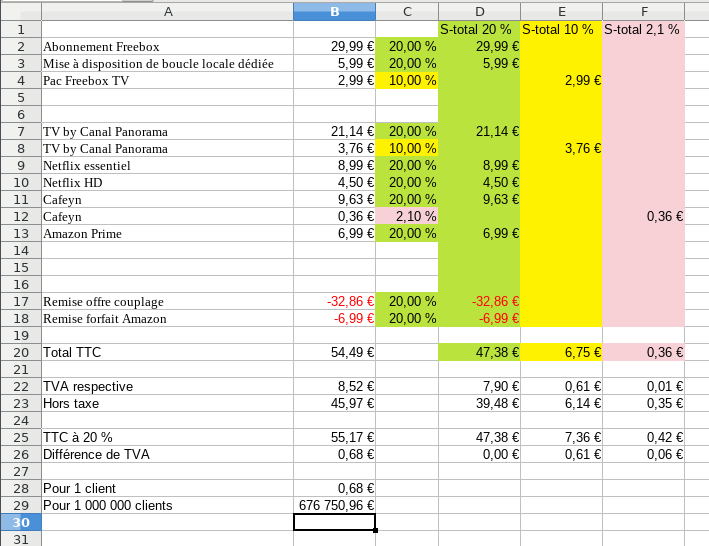This screenshot has width=709, height=546.
Task: Click the 0,42 € cell
Action: 643,438
